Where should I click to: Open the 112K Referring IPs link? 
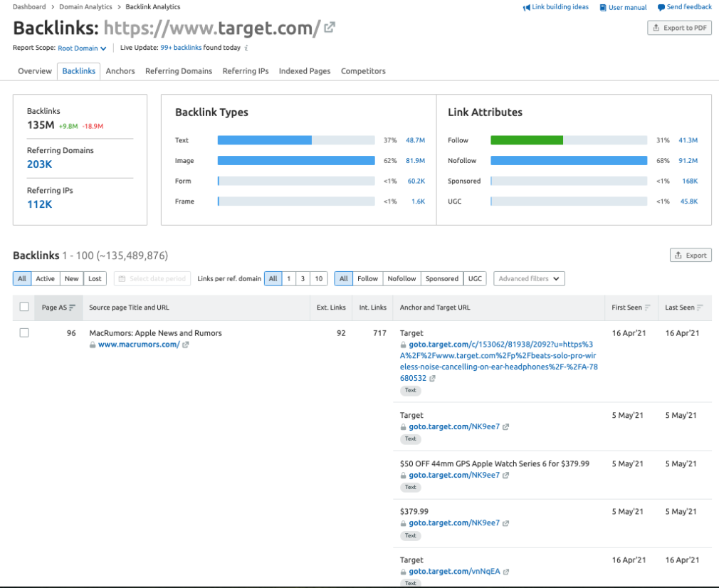pos(39,204)
